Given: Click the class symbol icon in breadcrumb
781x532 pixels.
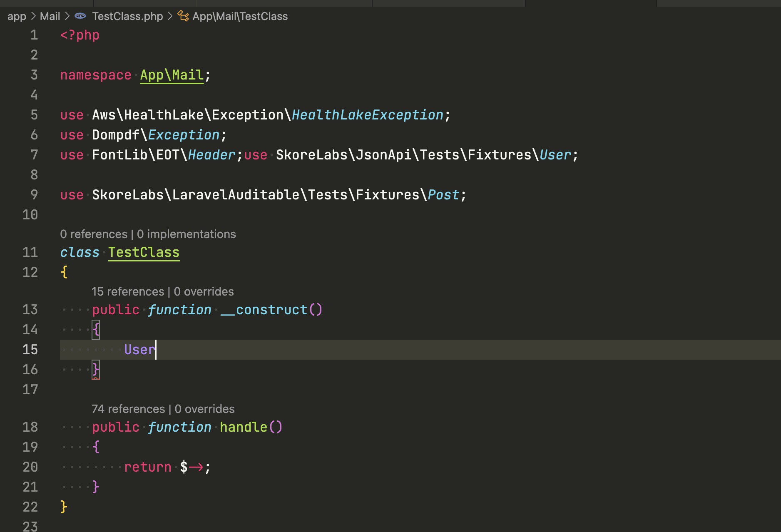Looking at the screenshot, I should click(183, 16).
